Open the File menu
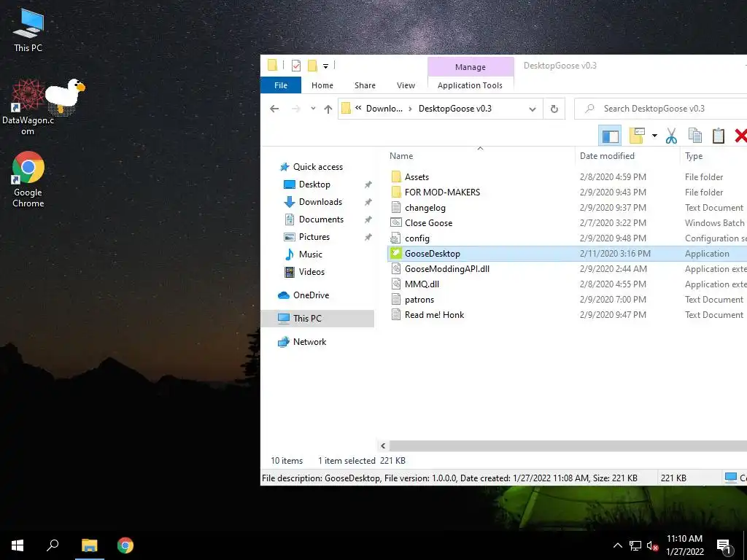This screenshot has width=747, height=560. pyautogui.click(x=281, y=85)
